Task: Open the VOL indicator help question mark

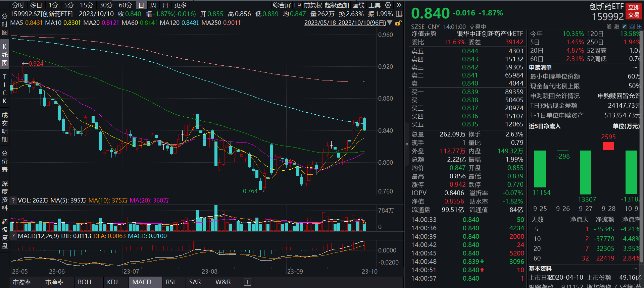Action: point(13,200)
